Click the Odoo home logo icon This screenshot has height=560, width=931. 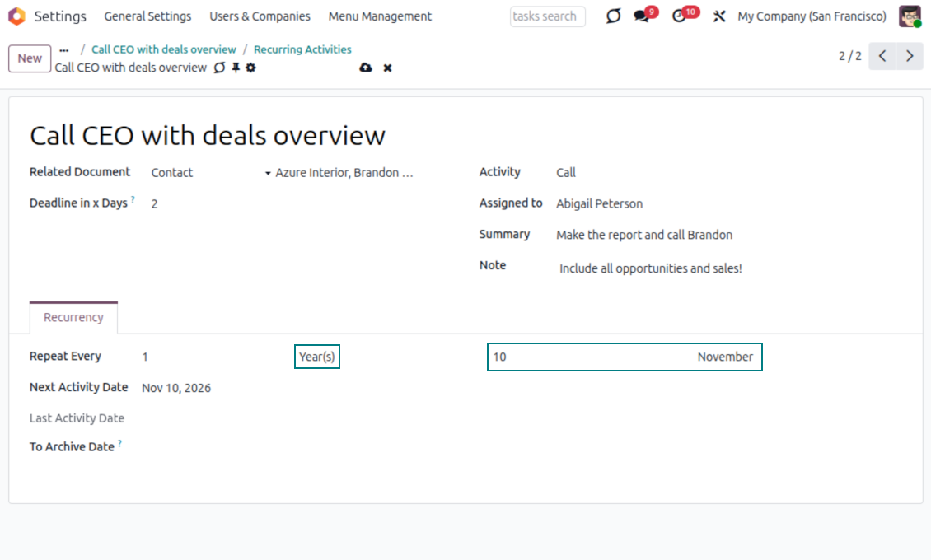point(16,16)
